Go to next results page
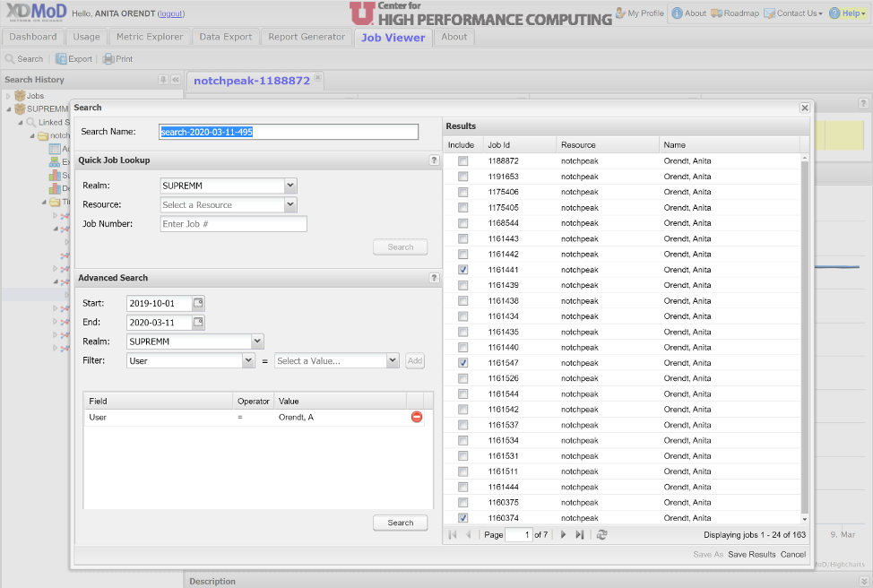 563,534
